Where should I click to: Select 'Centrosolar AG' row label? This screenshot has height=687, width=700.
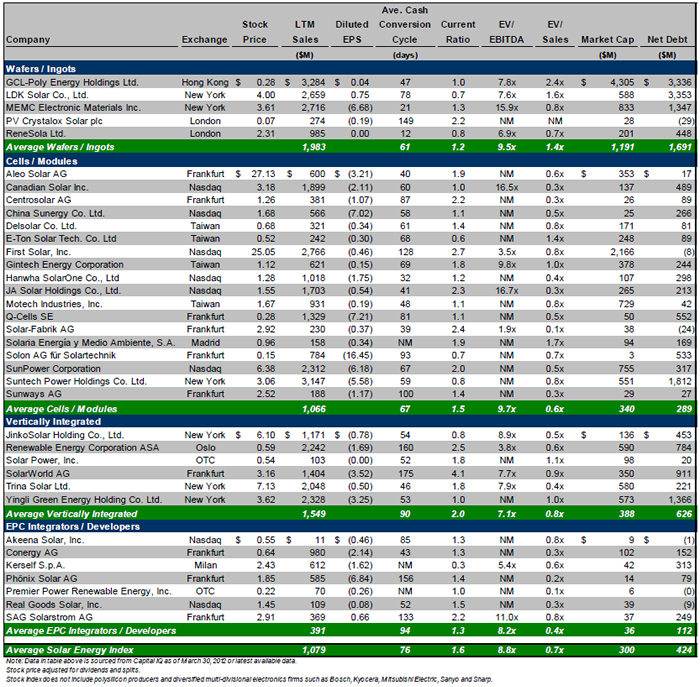38,200
